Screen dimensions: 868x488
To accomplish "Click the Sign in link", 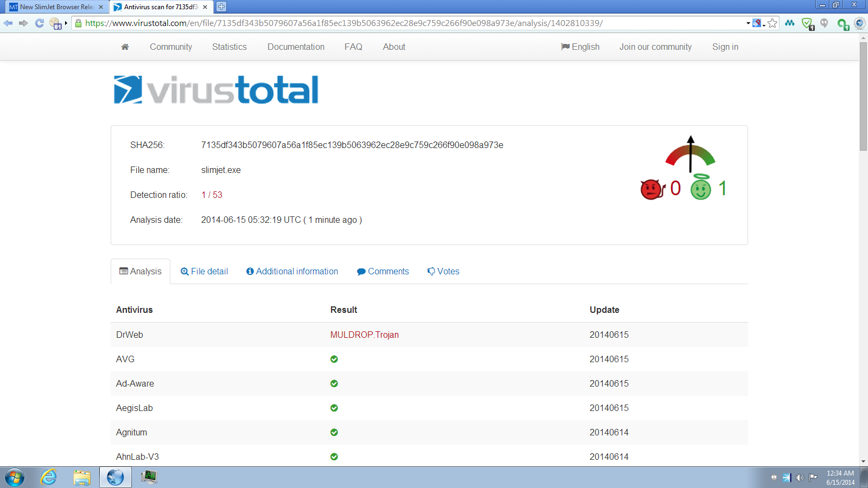I will pyautogui.click(x=725, y=47).
